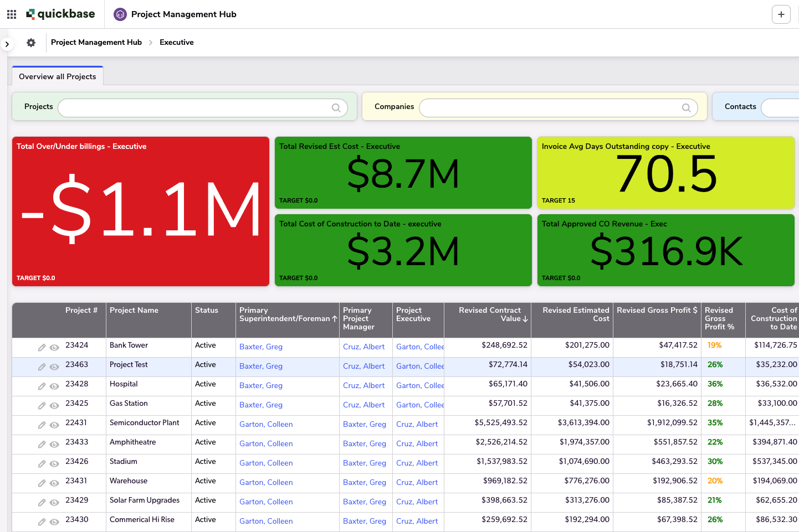Click the Quickbase logo
799x532 pixels.
pos(60,14)
